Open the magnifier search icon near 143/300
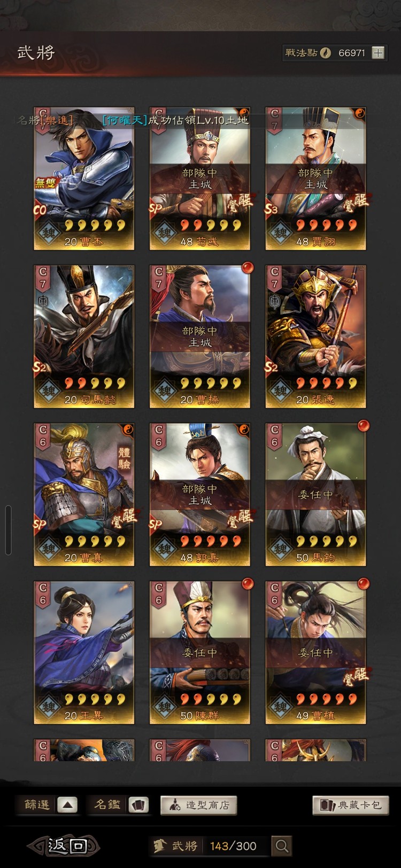Image resolution: width=401 pixels, height=868 pixels. pyautogui.click(x=282, y=846)
